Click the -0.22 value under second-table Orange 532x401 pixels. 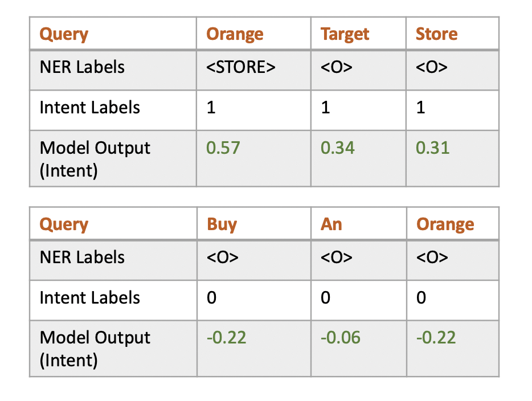[x=436, y=338]
